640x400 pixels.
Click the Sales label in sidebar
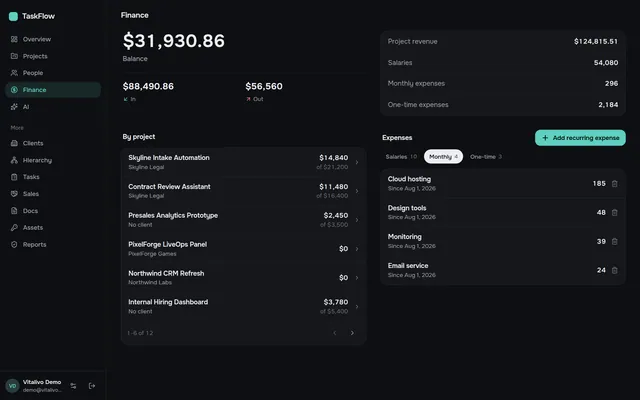[x=31, y=194]
